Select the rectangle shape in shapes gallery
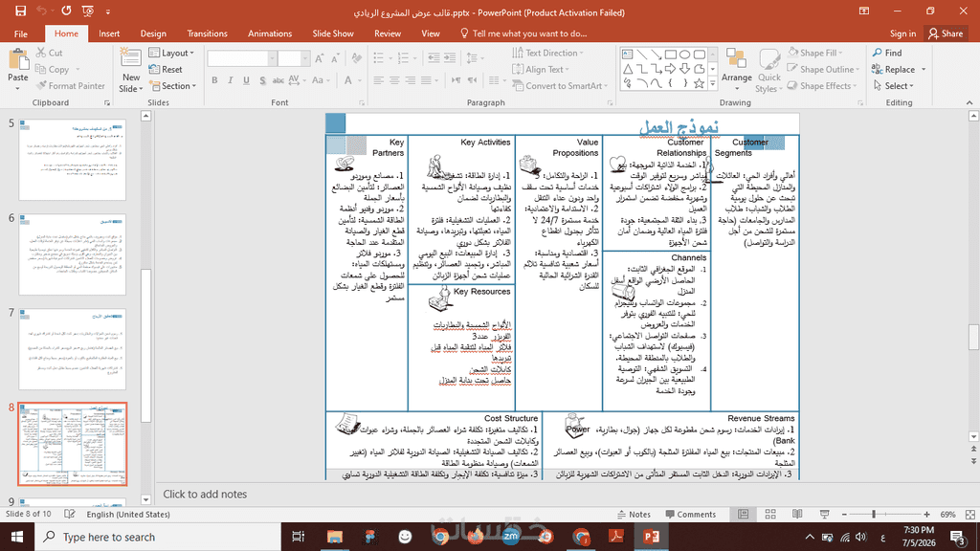 (x=671, y=55)
